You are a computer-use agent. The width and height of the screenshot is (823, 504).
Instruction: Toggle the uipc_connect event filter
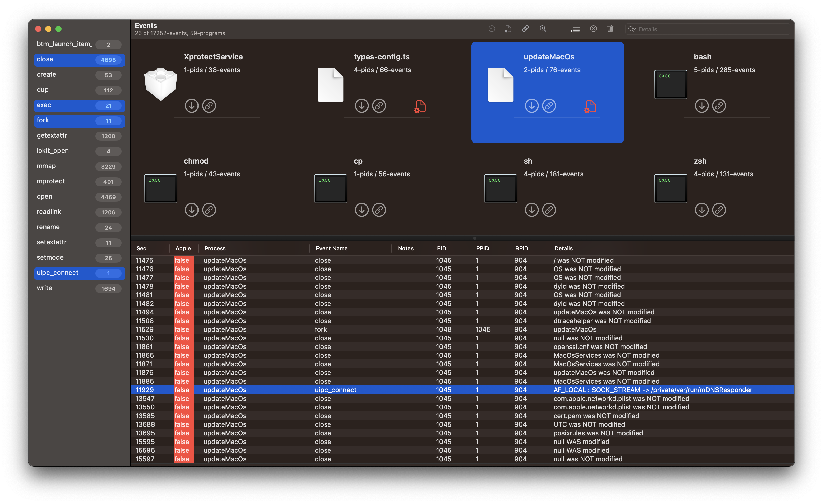pos(80,273)
